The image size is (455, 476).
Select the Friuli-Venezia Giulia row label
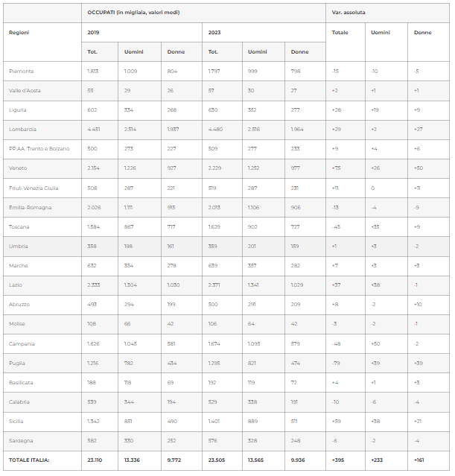pos(33,188)
